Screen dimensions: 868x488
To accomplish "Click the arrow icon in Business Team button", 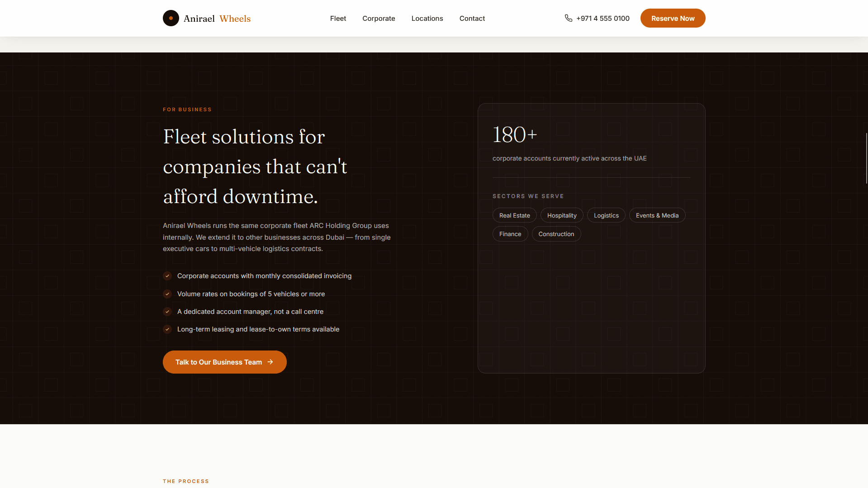I will (270, 362).
